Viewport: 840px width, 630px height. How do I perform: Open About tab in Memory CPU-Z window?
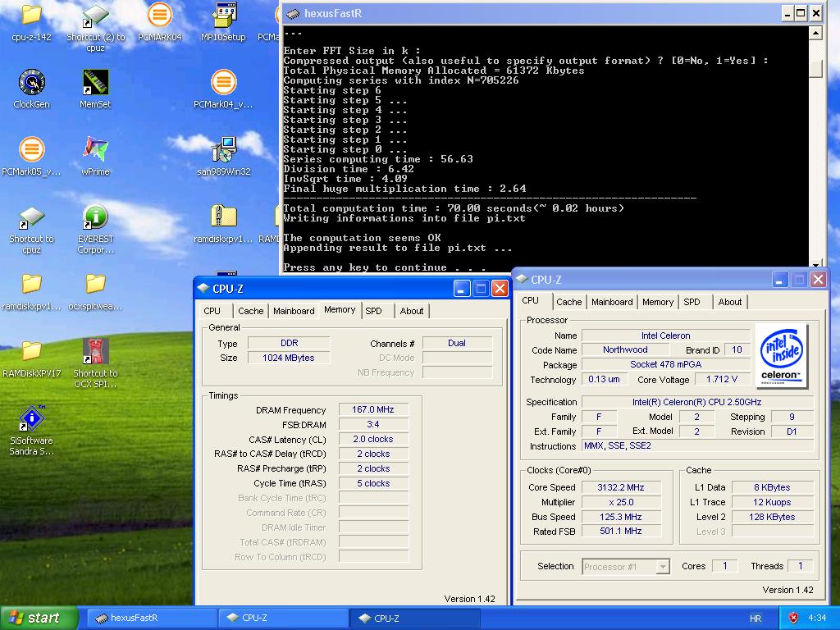[412, 311]
